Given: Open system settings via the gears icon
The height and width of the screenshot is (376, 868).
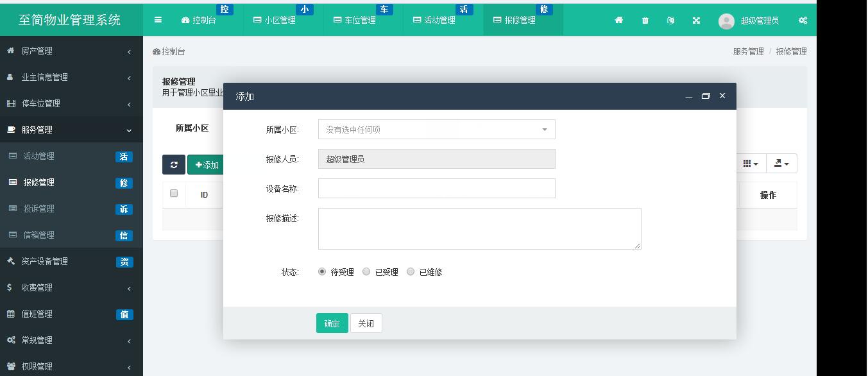Looking at the screenshot, I should pyautogui.click(x=802, y=21).
